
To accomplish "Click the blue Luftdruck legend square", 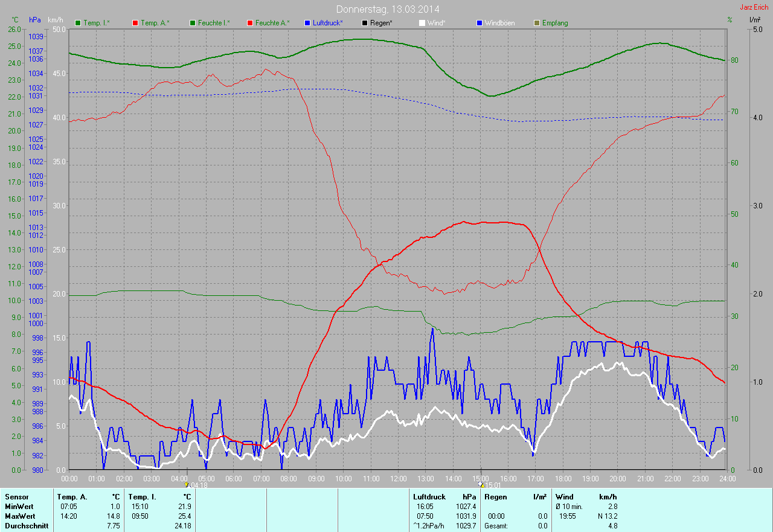I will pos(308,23).
